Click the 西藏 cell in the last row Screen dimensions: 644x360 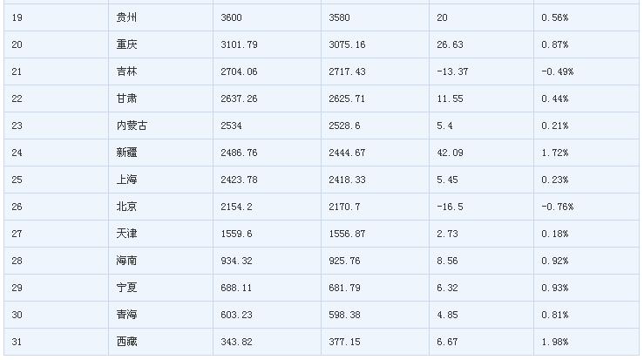pyautogui.click(x=126, y=342)
